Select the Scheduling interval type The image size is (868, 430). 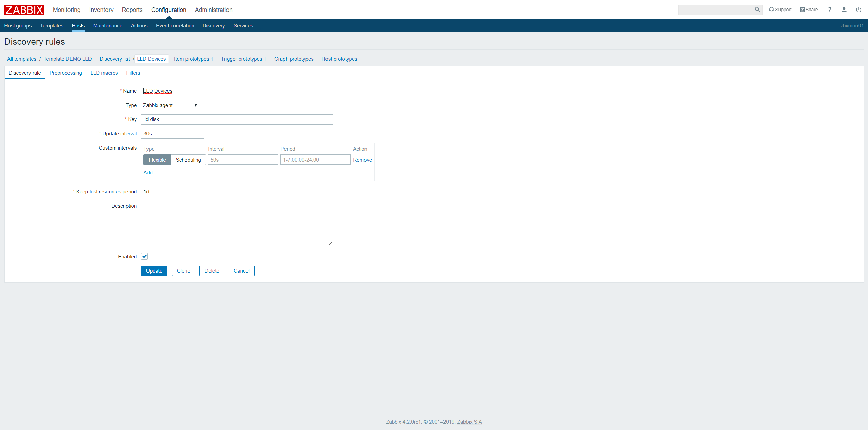pyautogui.click(x=188, y=160)
